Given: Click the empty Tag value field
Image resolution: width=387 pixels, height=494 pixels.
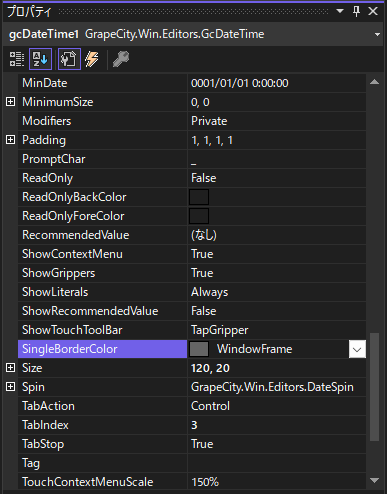Looking at the screenshot, I should [x=277, y=463].
